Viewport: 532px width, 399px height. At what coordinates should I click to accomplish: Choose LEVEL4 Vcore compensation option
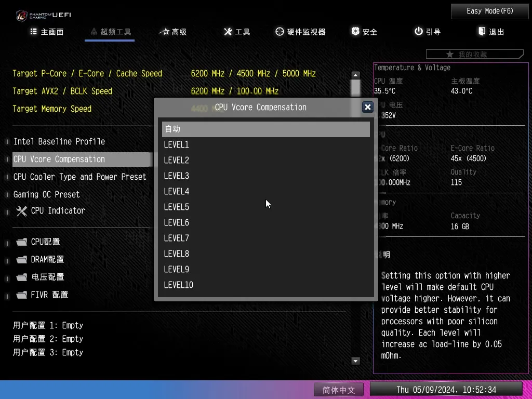[265, 192]
